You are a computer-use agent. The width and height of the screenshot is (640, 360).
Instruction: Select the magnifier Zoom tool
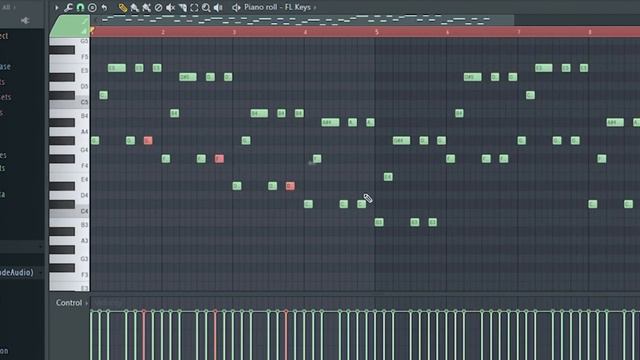206,7
